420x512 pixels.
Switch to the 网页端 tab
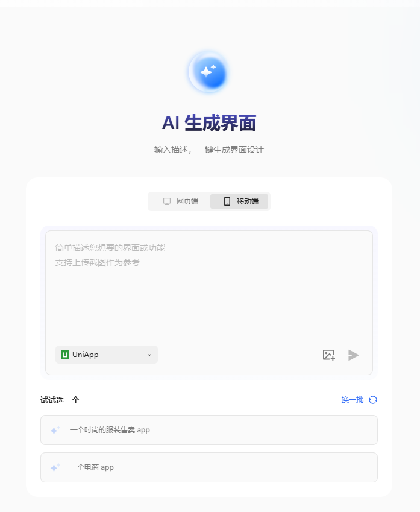181,201
